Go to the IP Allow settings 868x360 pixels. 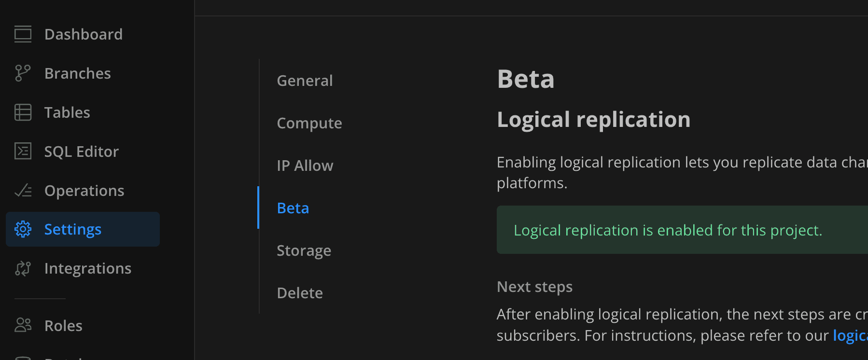click(x=305, y=166)
